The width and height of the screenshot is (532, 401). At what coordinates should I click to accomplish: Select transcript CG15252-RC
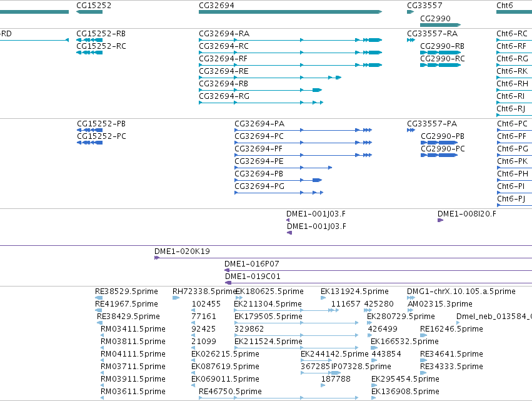tap(101, 46)
